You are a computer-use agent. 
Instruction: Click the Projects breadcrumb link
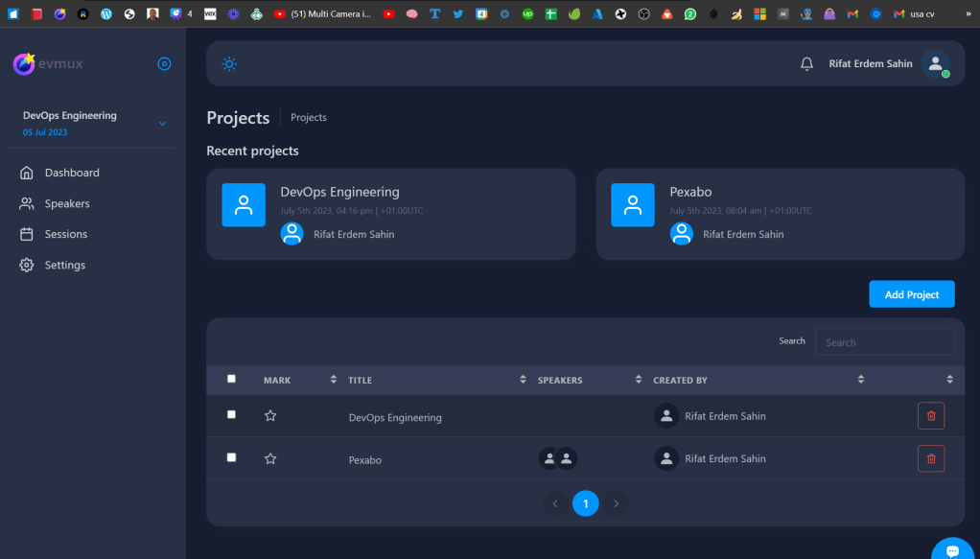[308, 118]
